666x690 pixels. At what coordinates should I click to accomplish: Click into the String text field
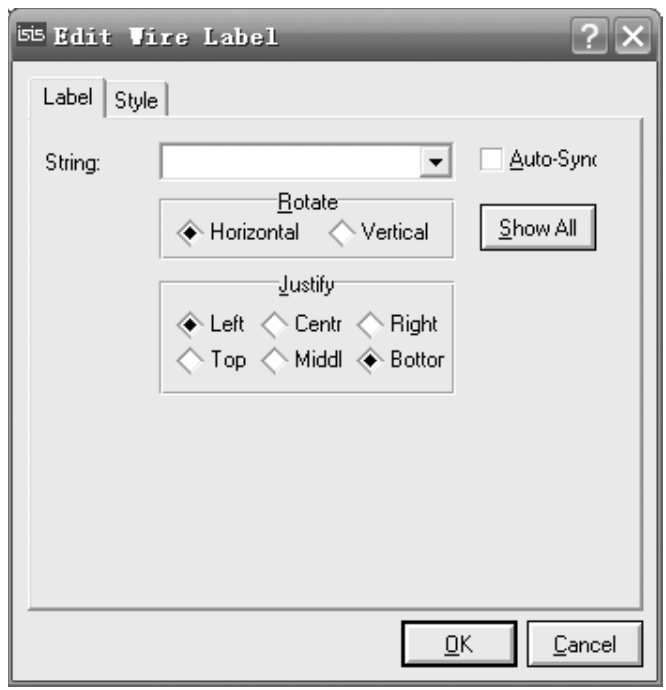coord(290,162)
